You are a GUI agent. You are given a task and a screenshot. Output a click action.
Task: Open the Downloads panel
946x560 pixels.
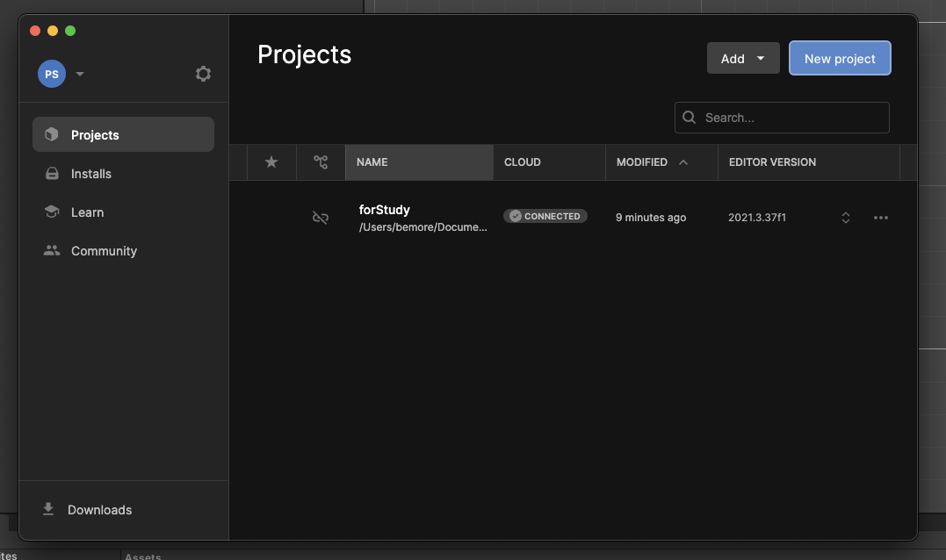coord(123,510)
